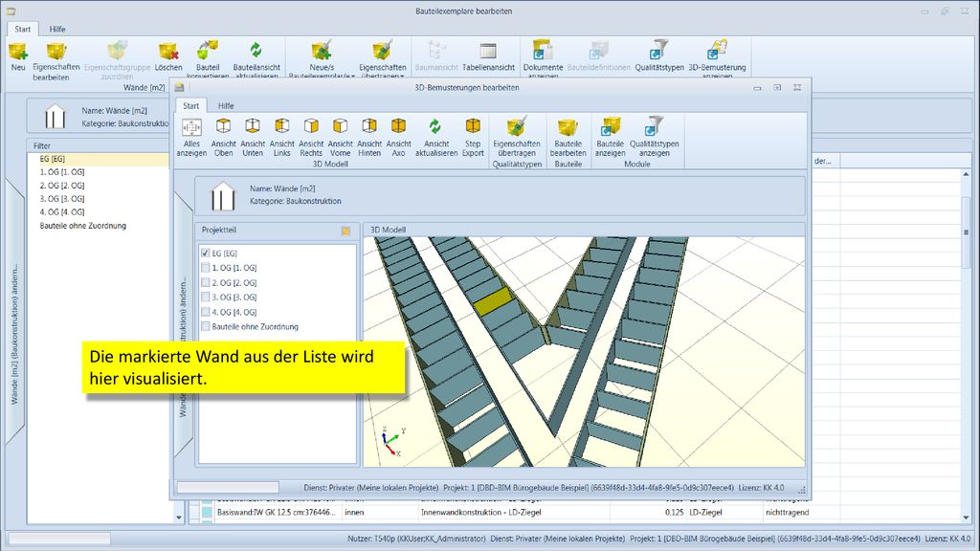Open Eigenschaften übertragen in main ribbon
Viewport: 980px width, 551px height.
pyautogui.click(x=383, y=58)
